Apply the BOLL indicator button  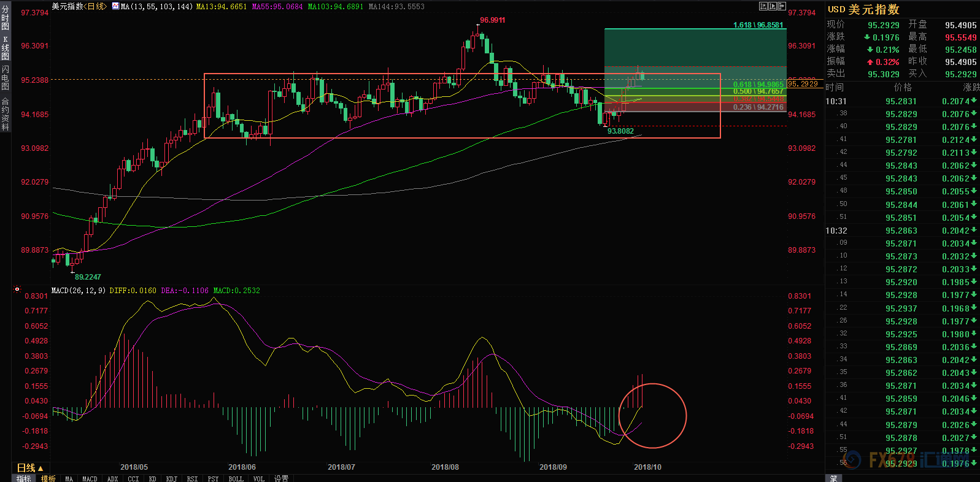coord(236,478)
